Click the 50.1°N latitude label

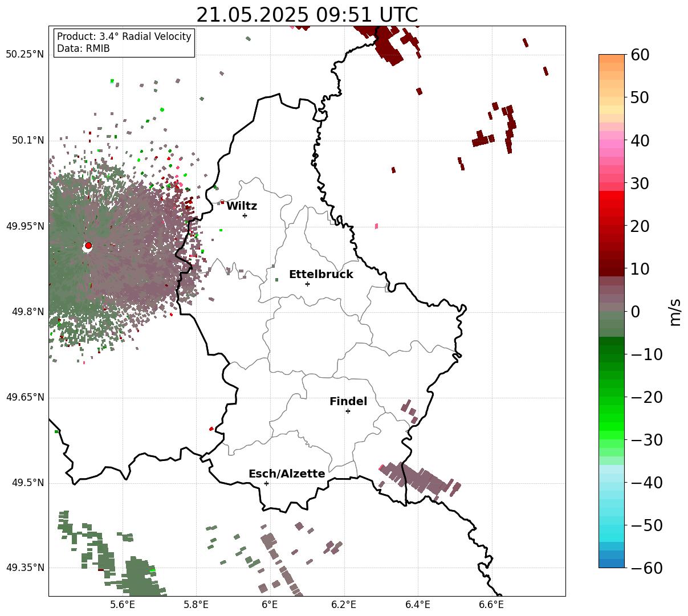[27, 140]
